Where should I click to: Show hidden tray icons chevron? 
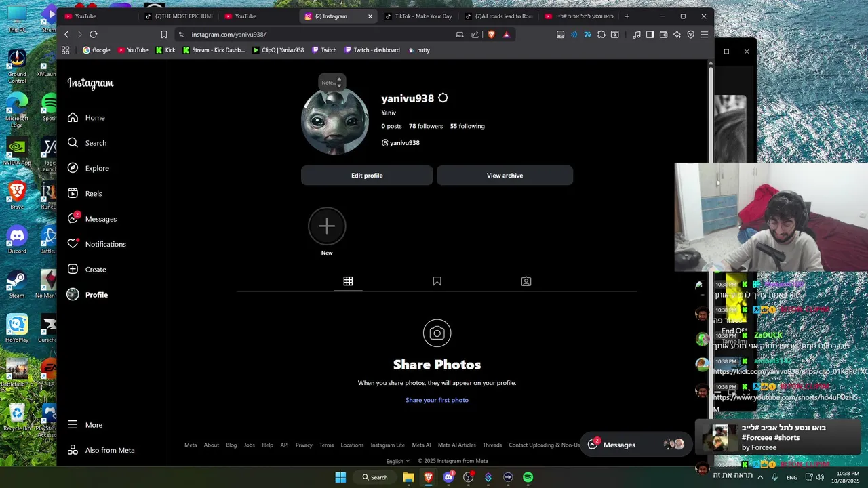click(x=760, y=477)
